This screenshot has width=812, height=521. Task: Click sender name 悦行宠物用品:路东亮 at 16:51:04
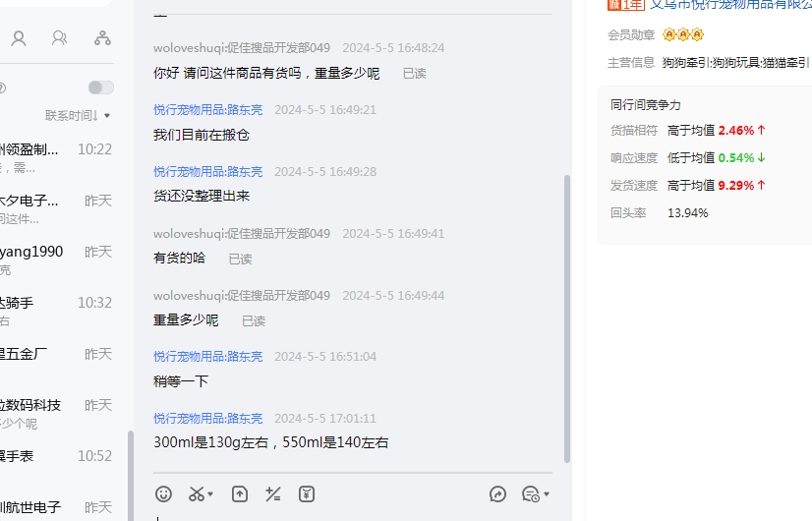click(x=208, y=356)
